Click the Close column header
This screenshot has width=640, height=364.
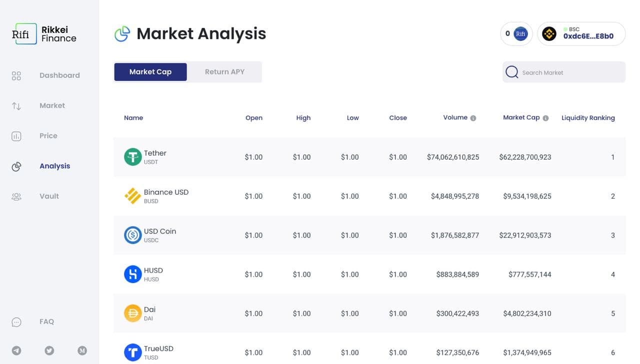[x=398, y=118]
